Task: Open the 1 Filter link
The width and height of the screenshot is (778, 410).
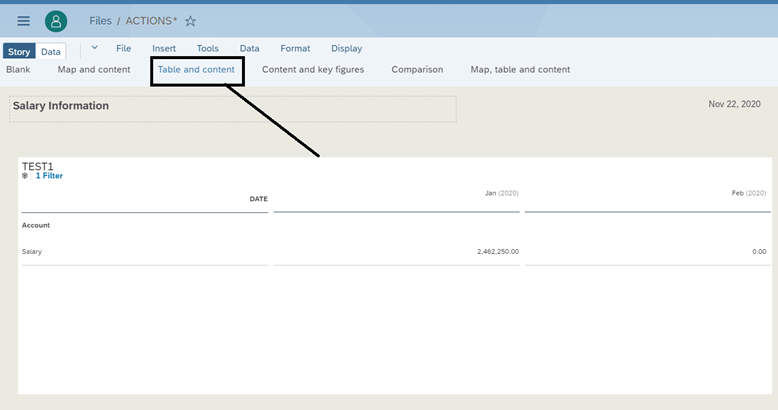Action: click(x=49, y=176)
